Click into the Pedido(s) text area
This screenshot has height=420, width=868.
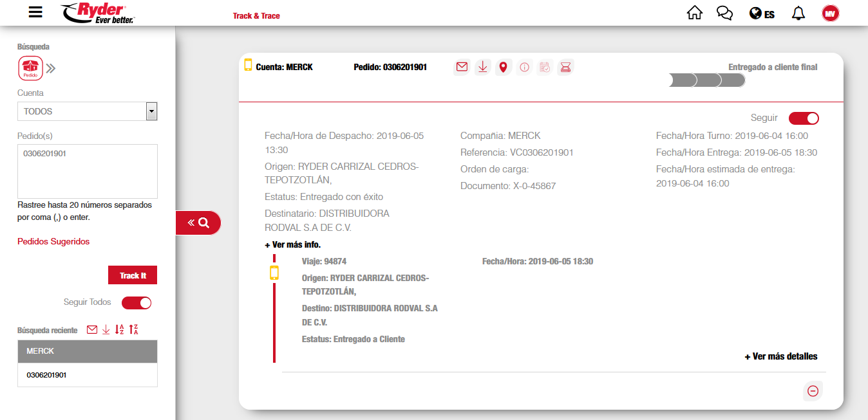click(x=87, y=171)
